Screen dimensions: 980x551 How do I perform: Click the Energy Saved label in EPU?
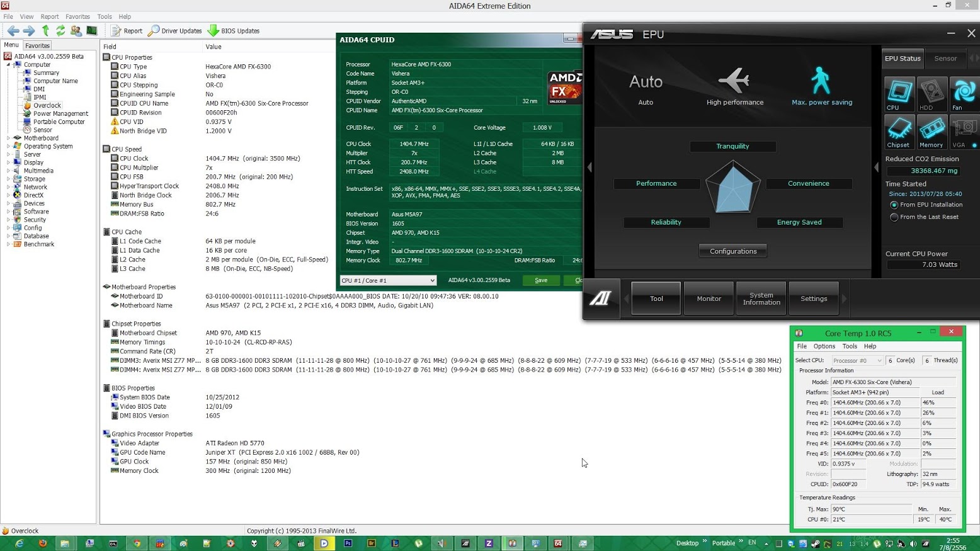click(799, 222)
